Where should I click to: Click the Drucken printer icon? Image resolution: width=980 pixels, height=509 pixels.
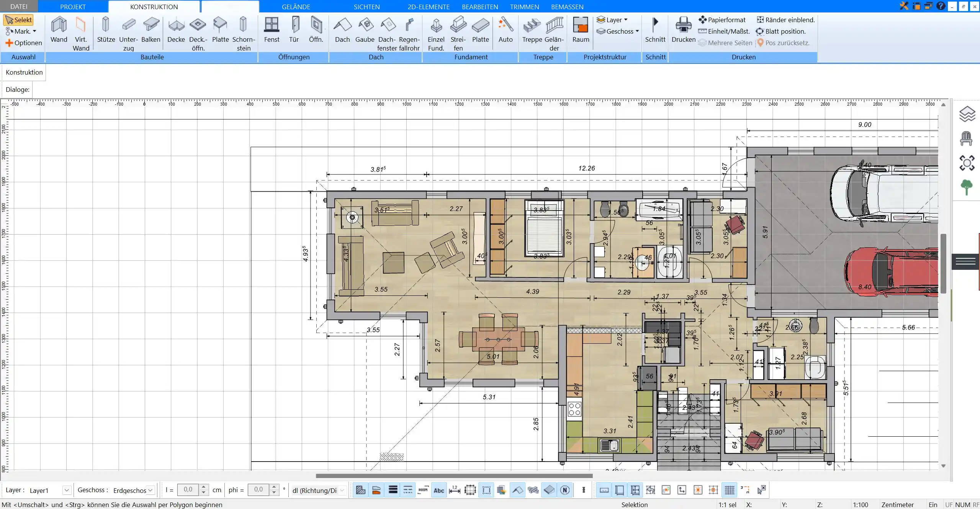click(x=683, y=25)
